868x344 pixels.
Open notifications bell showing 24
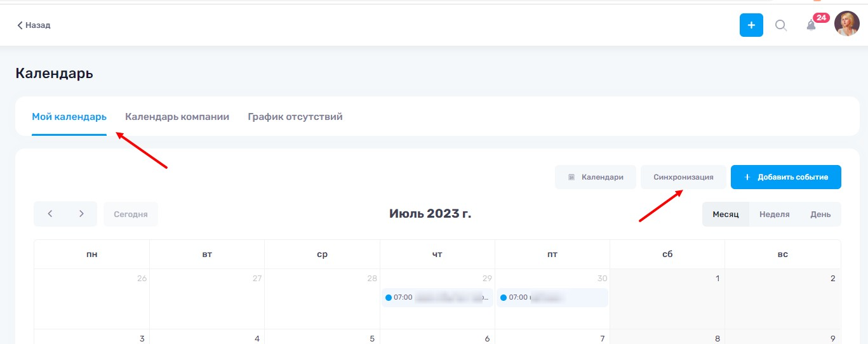click(x=811, y=25)
